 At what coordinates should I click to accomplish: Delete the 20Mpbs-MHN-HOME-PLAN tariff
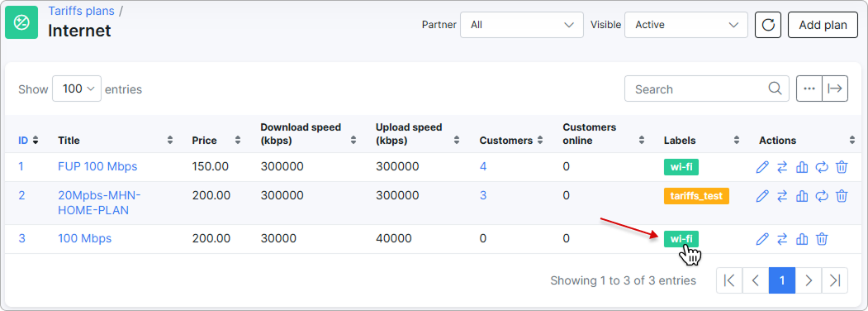point(842,196)
